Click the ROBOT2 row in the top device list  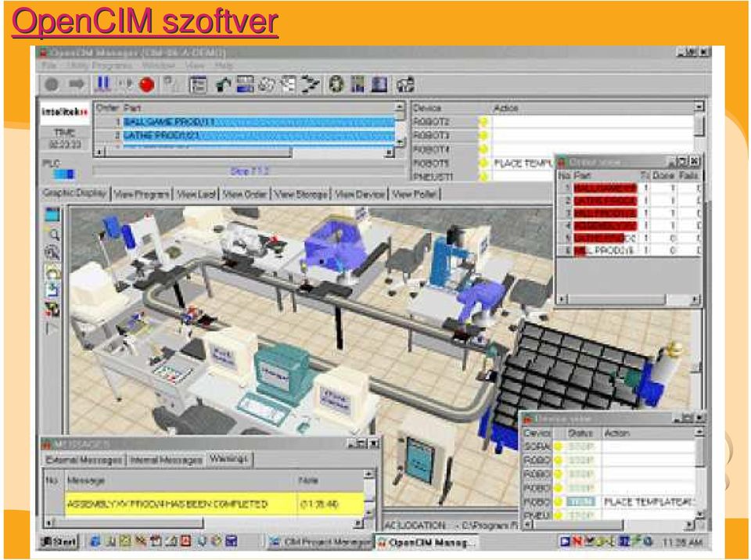pos(553,122)
